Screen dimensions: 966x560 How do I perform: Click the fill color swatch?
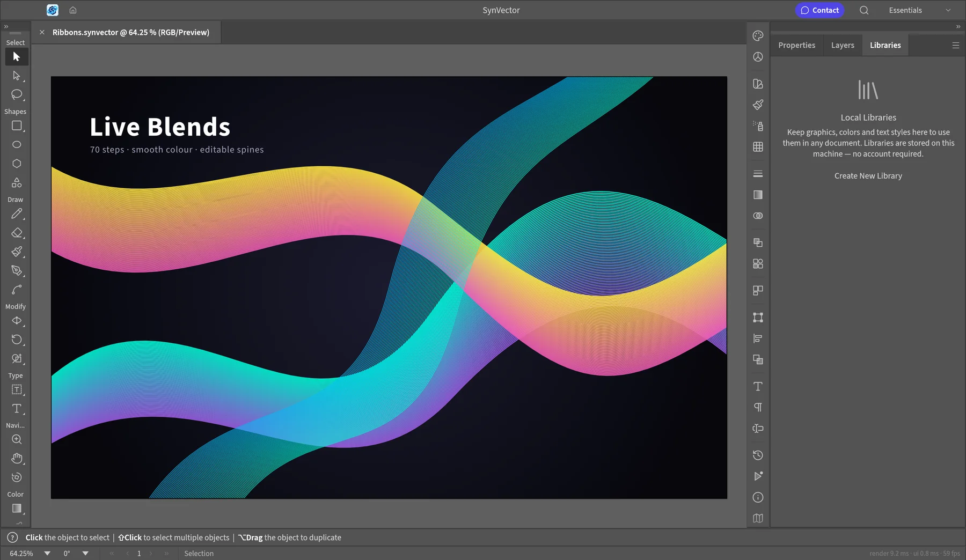(17, 509)
